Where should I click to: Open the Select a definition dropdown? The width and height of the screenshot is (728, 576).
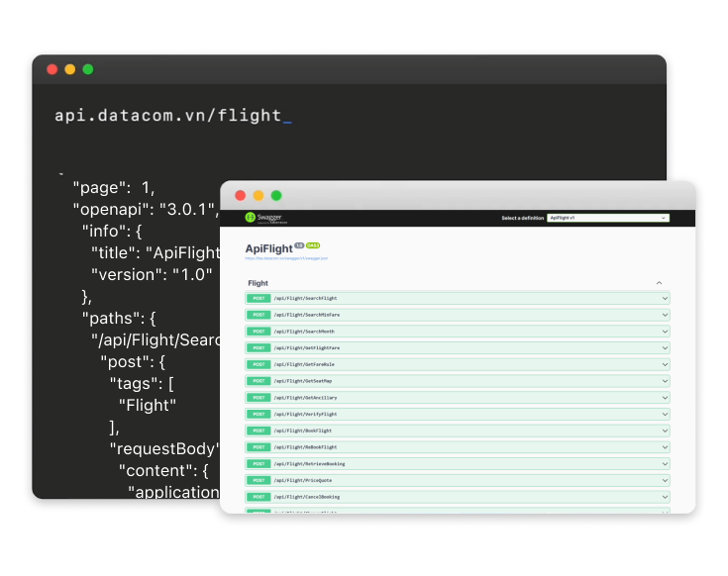pos(608,218)
